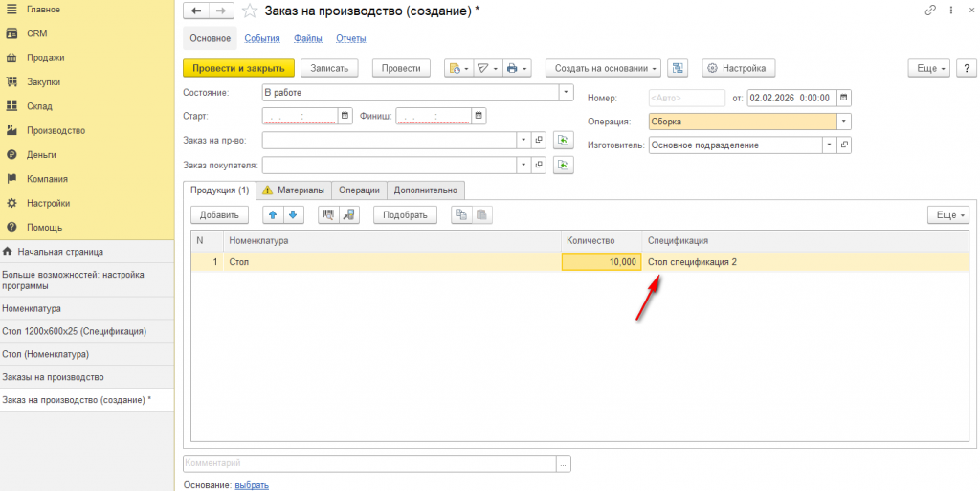The image size is (980, 491).
Task: Move row down with the blue down arrow
Action: [293, 215]
